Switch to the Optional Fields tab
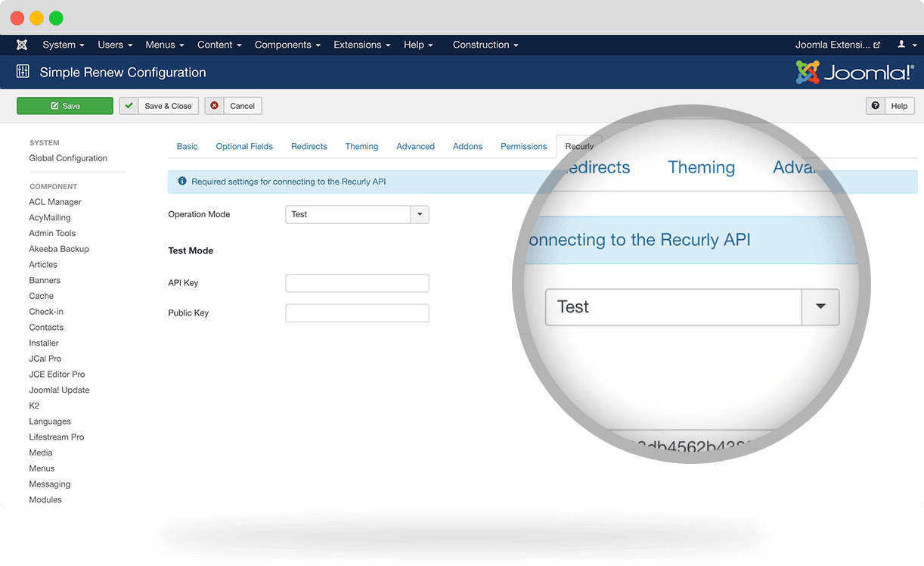The width and height of the screenshot is (924, 566). (x=244, y=146)
